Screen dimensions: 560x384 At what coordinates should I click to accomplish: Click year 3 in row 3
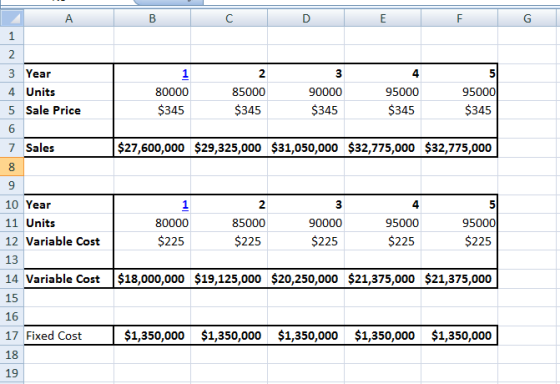[x=339, y=74]
